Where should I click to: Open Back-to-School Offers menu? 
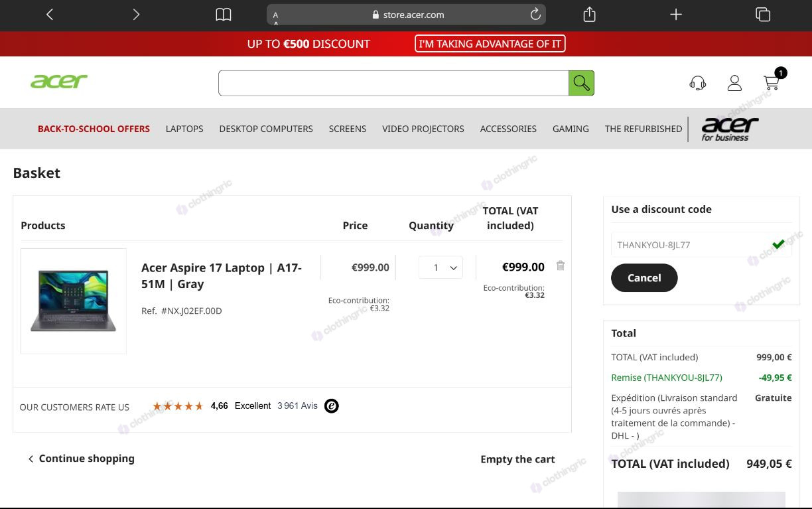coord(94,129)
